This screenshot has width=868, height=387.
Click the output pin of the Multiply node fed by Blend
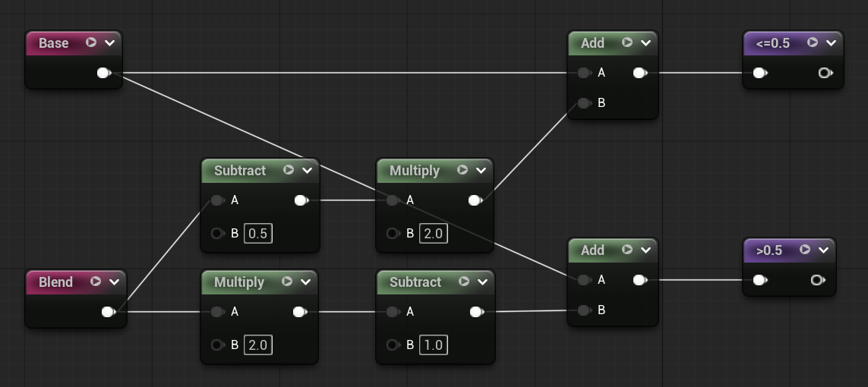299,312
